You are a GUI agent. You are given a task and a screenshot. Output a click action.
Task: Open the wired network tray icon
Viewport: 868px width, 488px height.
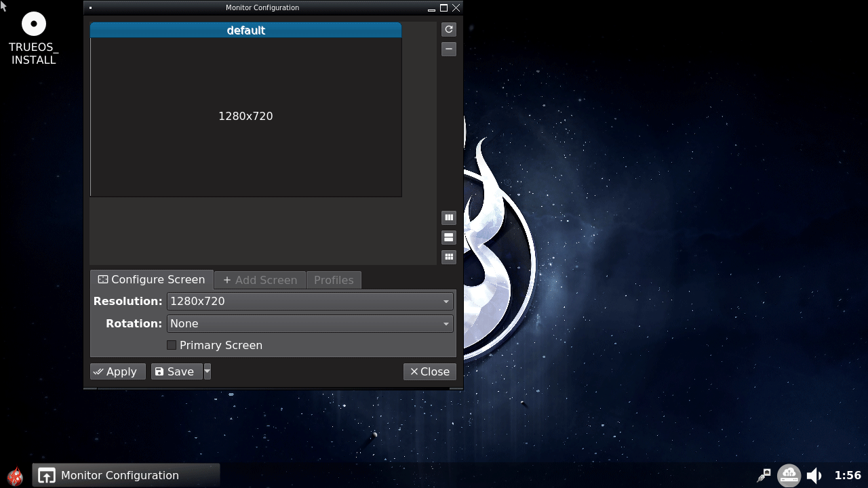click(x=764, y=475)
